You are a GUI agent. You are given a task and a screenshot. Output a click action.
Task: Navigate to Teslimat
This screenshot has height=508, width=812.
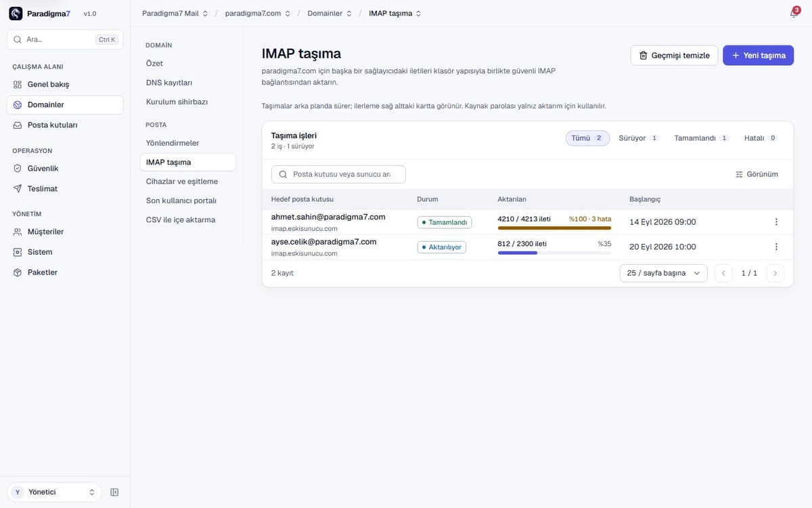click(65, 189)
